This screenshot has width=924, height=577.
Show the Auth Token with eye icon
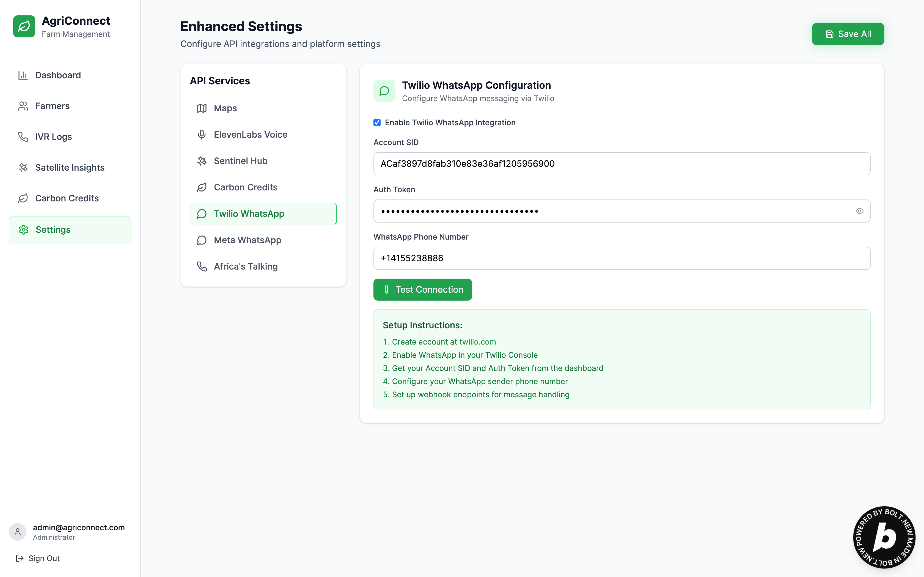tap(859, 211)
